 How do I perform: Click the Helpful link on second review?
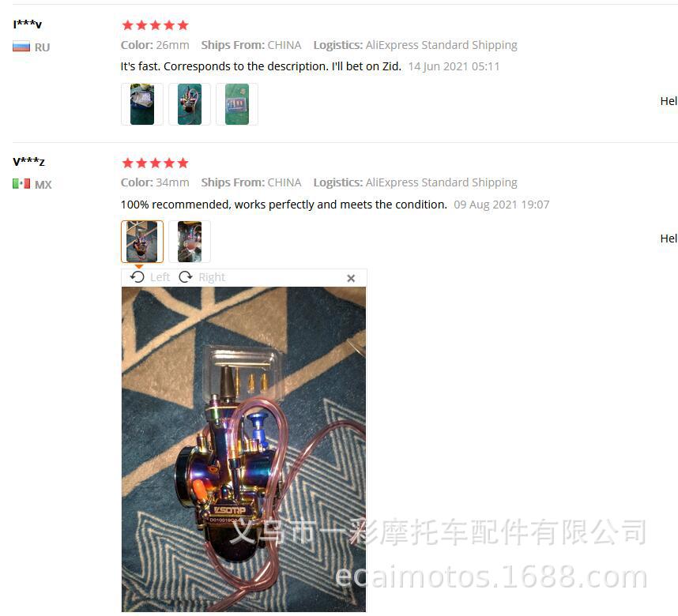(669, 239)
